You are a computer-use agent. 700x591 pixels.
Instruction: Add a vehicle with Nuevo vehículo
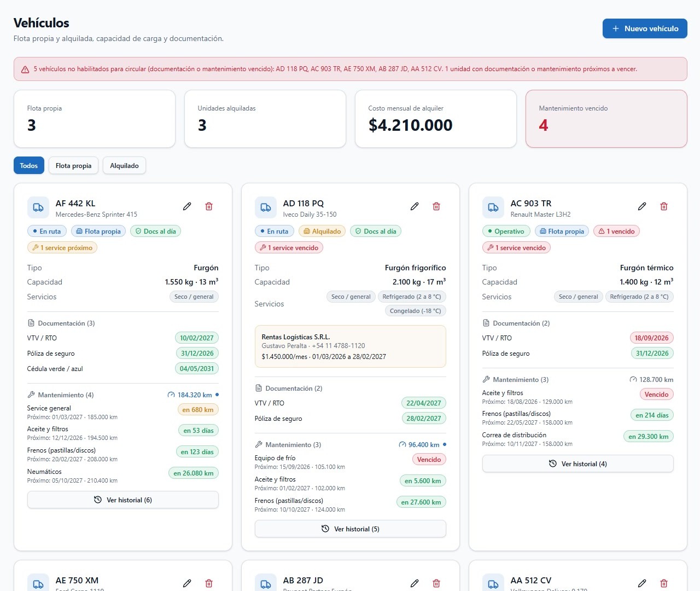pos(645,28)
